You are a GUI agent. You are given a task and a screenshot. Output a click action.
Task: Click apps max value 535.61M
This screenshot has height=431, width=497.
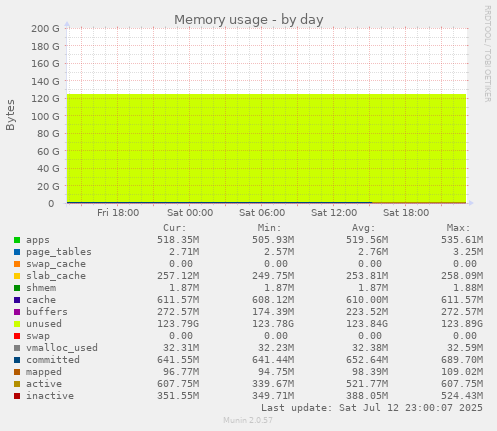[x=462, y=240]
